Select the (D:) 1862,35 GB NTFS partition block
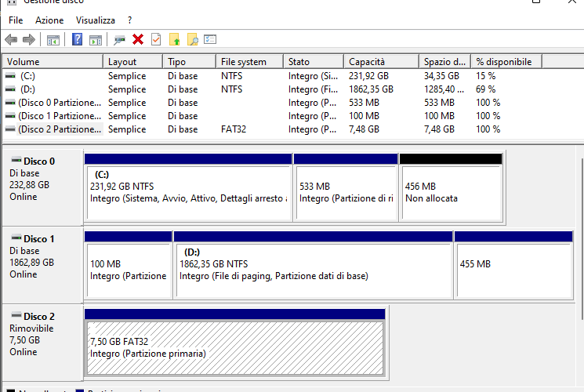Screen dimensions: 584x392 point(314,265)
